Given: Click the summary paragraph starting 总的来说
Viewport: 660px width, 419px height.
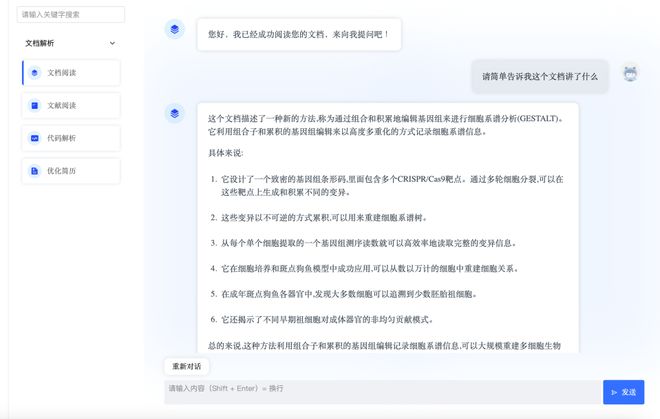Looking at the screenshot, I should (x=384, y=346).
